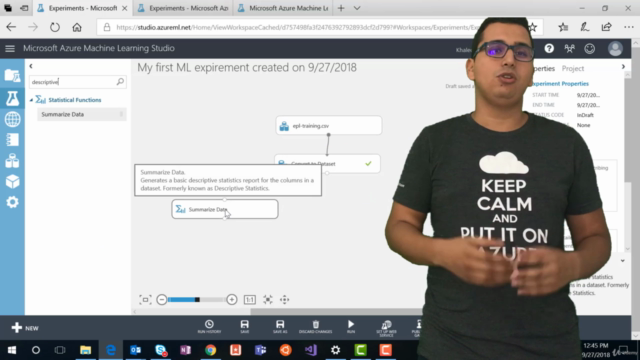Image resolution: width=640 pixels, height=360 pixels.
Task: Open Outlook from the taskbar
Action: [x=136, y=350]
